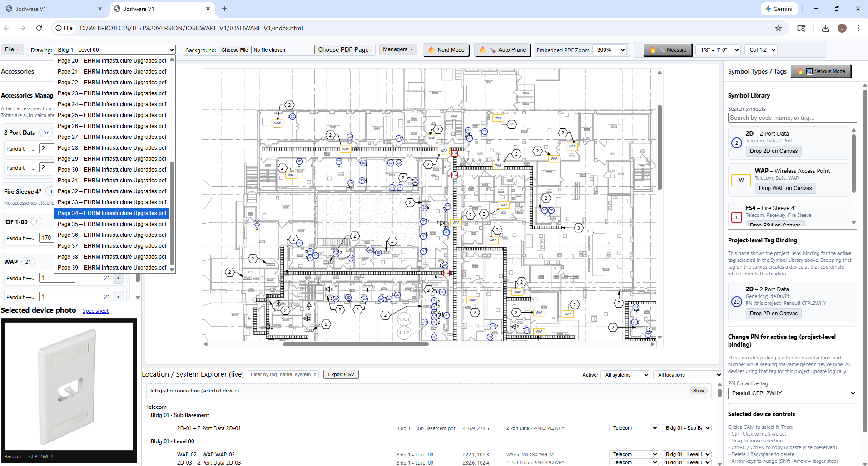The height and width of the screenshot is (466, 868).
Task: Remove the first WAP Panduit accessory
Action: 119,278
